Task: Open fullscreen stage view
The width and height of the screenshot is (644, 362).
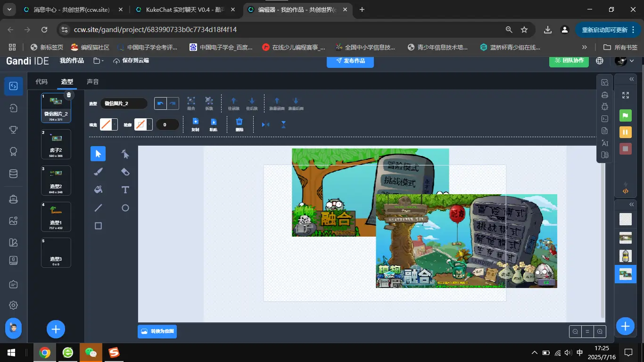Action: click(x=626, y=95)
